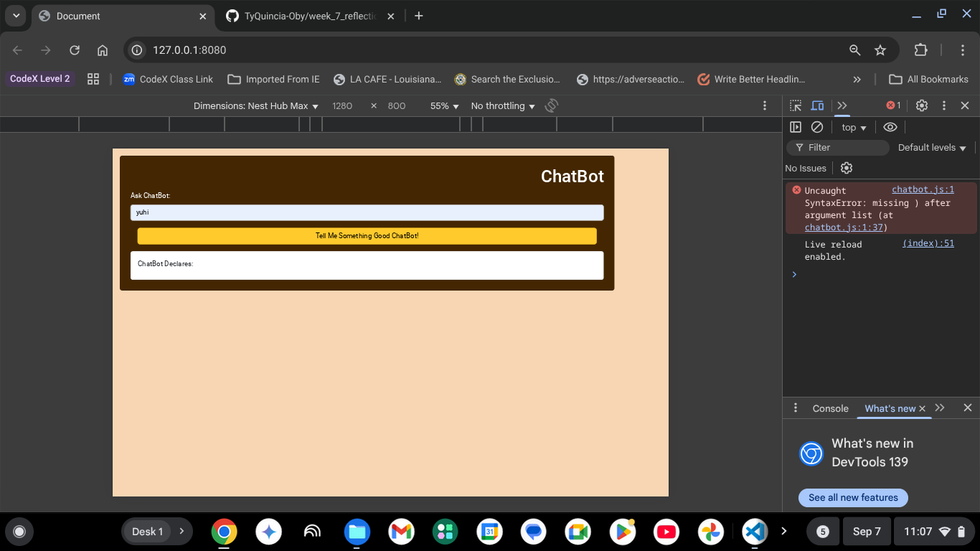
Task: Open the chatbot.js:1:37 error location link
Action: pyautogui.click(x=844, y=227)
